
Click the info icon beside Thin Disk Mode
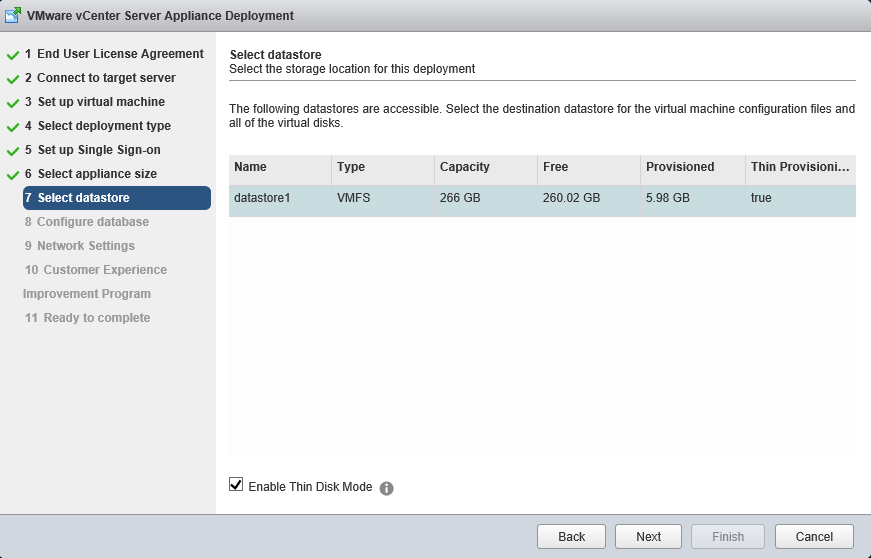(x=387, y=488)
